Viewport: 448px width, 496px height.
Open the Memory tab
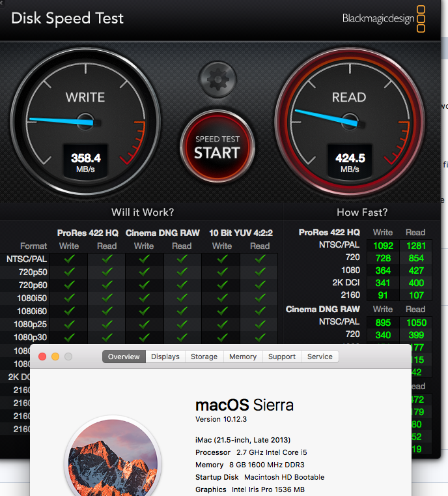(243, 357)
